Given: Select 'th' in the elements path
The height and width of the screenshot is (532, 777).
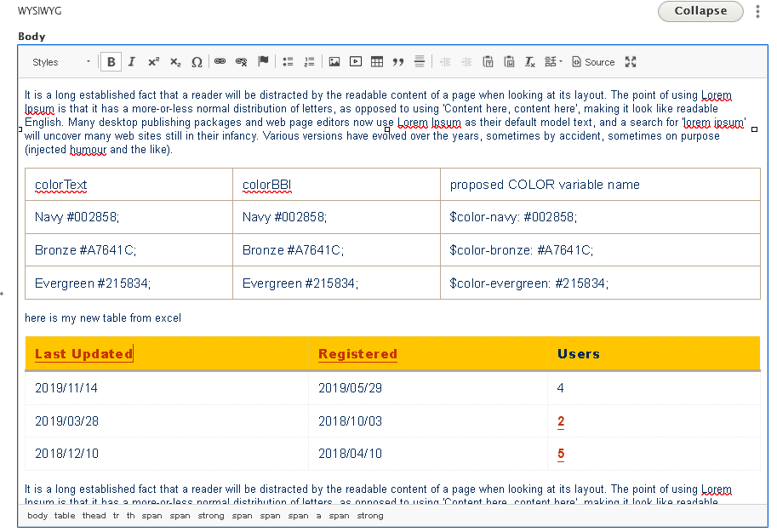Looking at the screenshot, I should (x=130, y=516).
